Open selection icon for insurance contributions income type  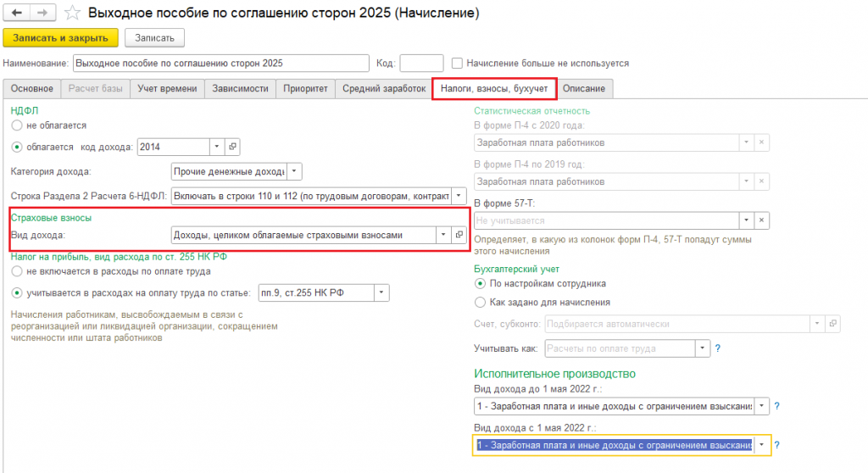pos(459,235)
